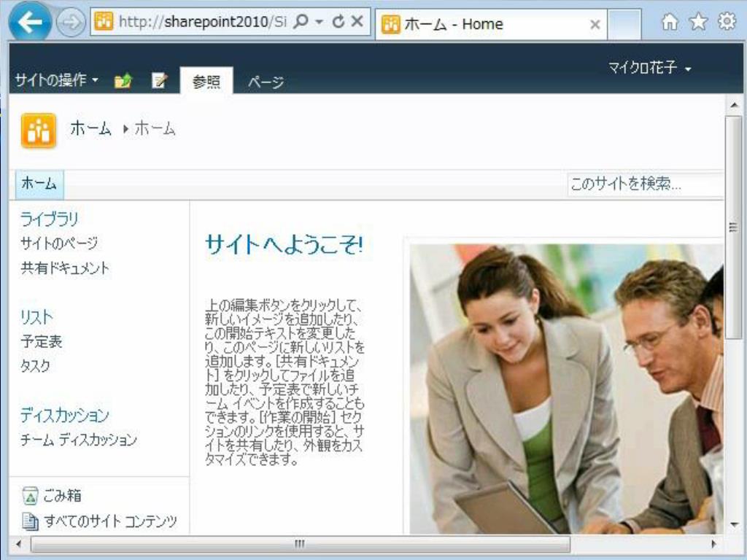Open 共有ドキュメント library
Image resolution: width=747 pixels, height=560 pixels.
click(x=65, y=268)
